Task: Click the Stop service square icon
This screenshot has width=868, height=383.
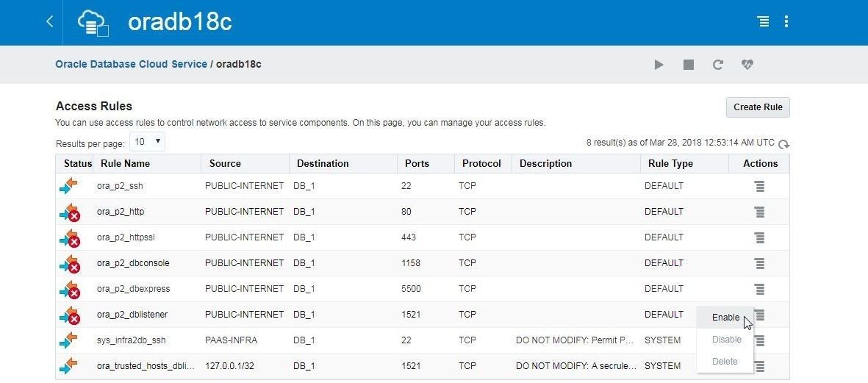Action: point(689,65)
